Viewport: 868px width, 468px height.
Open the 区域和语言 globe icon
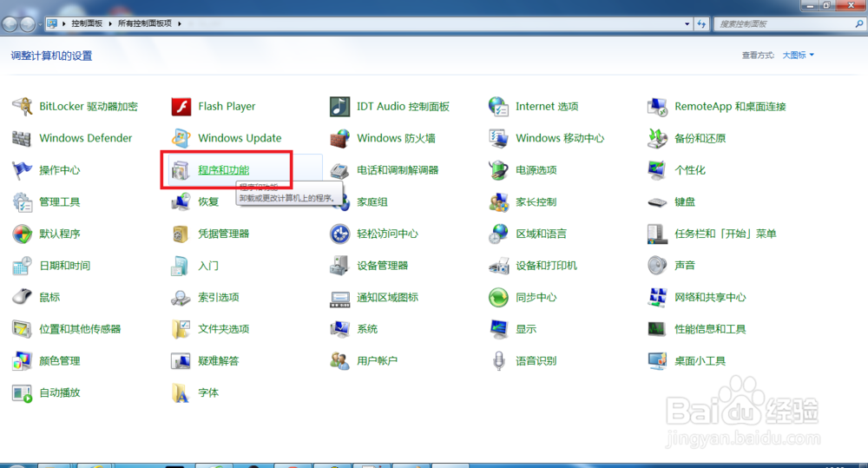498,234
